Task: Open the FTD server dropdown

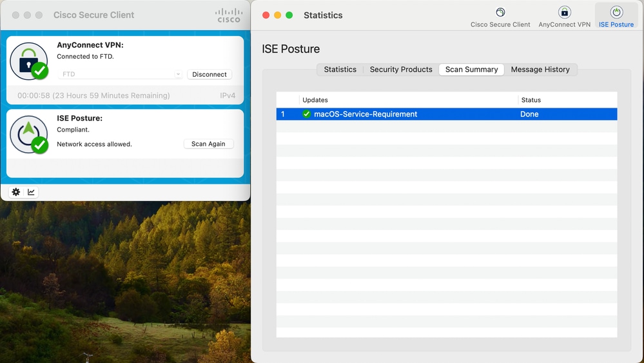Action: tap(120, 74)
